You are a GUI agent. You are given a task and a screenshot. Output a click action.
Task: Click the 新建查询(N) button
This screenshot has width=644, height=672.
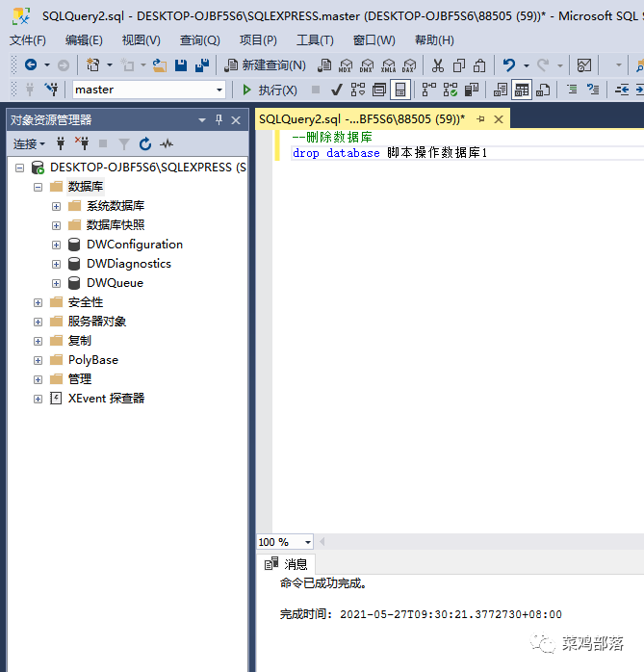pyautogui.click(x=266, y=65)
